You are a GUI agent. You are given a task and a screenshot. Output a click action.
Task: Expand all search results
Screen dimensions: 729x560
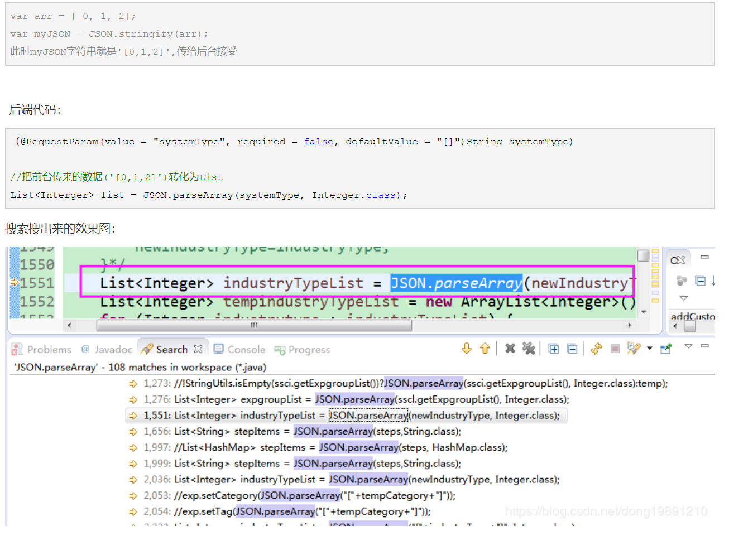click(554, 349)
